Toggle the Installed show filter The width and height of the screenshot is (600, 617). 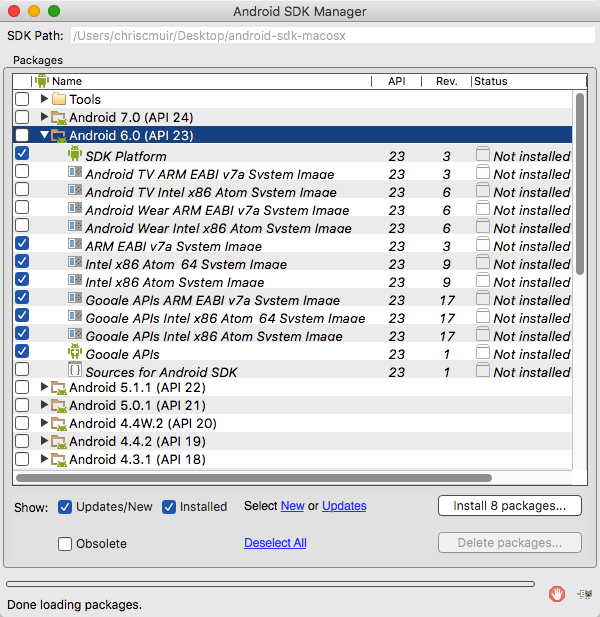click(169, 507)
